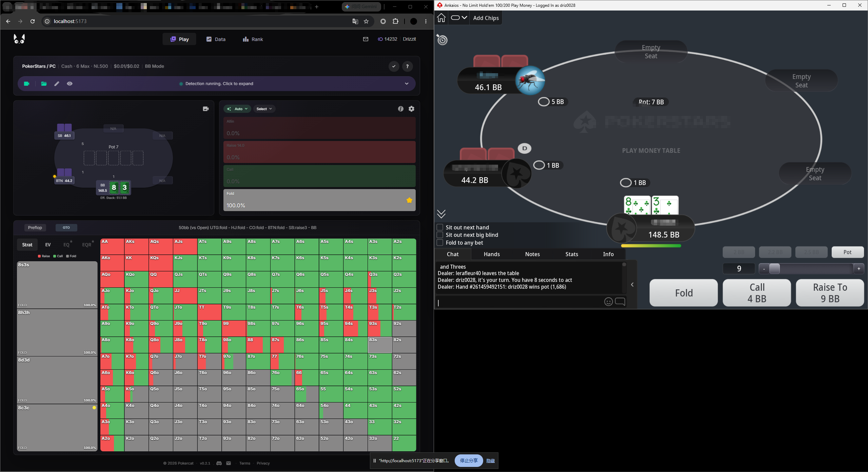
Task: Click the replay target icon in PokerStars
Action: [442, 40]
